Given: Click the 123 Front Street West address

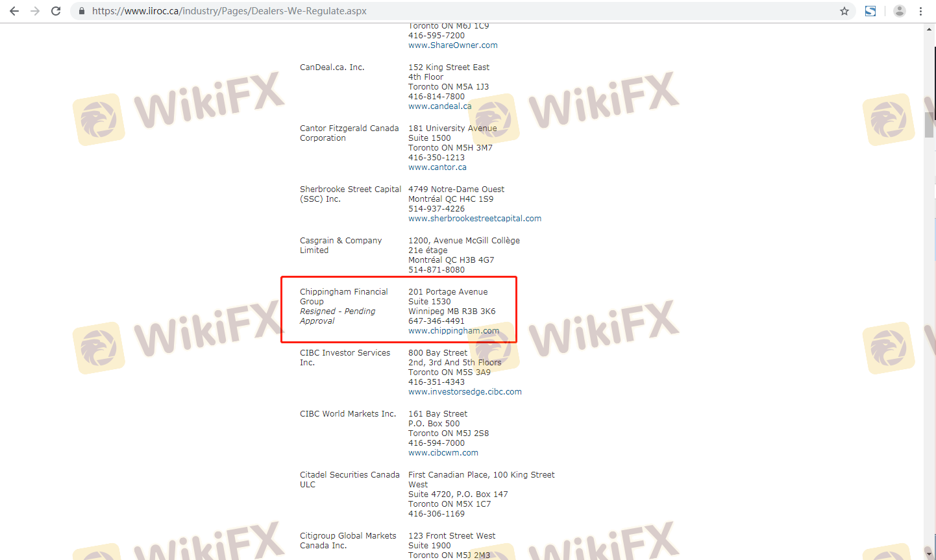Looking at the screenshot, I should (452, 536).
